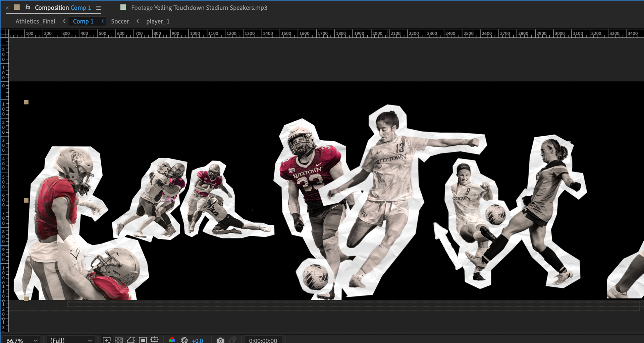Toggle mask and shape path visibility
The height and width of the screenshot is (343, 644).
tap(131, 340)
